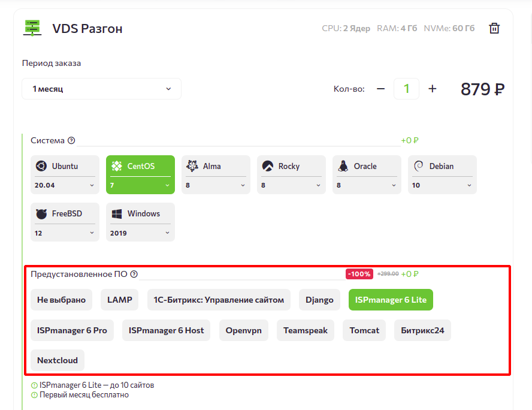Select Alma as the system
Image resolution: width=532 pixels, height=410 pixels.
(x=216, y=166)
